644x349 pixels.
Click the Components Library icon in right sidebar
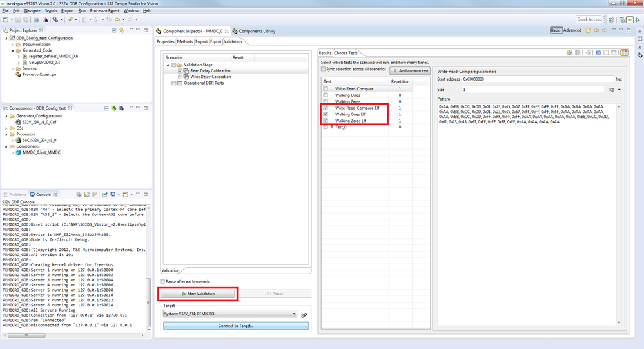pyautogui.click(x=639, y=55)
